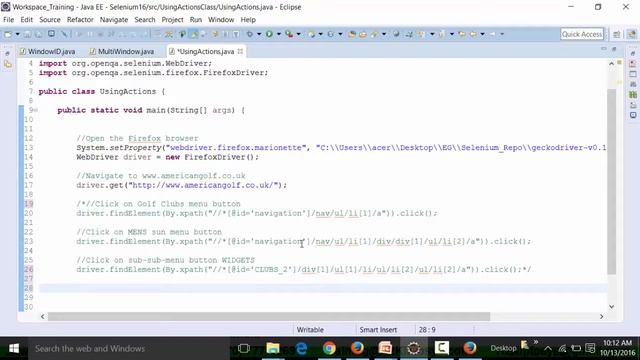Click the word FirefoxDriver on line 14

pos(215,157)
